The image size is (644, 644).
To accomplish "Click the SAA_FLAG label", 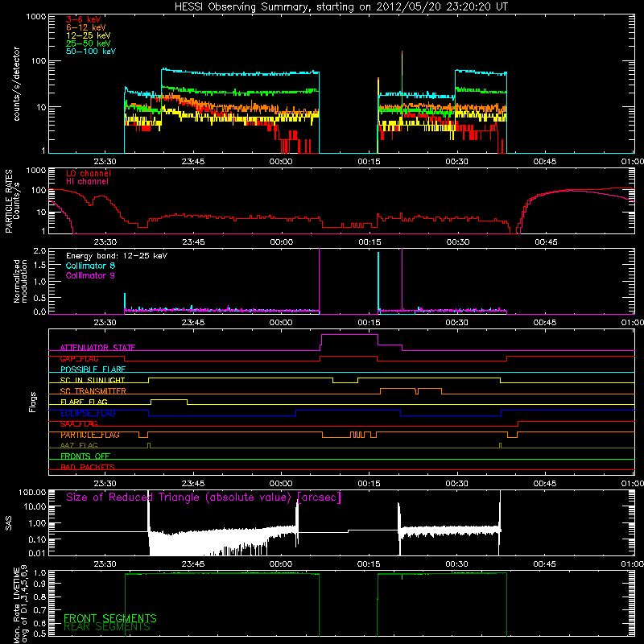I will click(79, 424).
